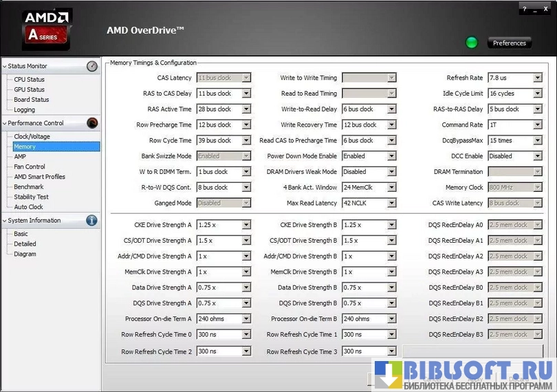Open the DCC Enable dropdown
The width and height of the screenshot is (557, 392).
pos(537,156)
